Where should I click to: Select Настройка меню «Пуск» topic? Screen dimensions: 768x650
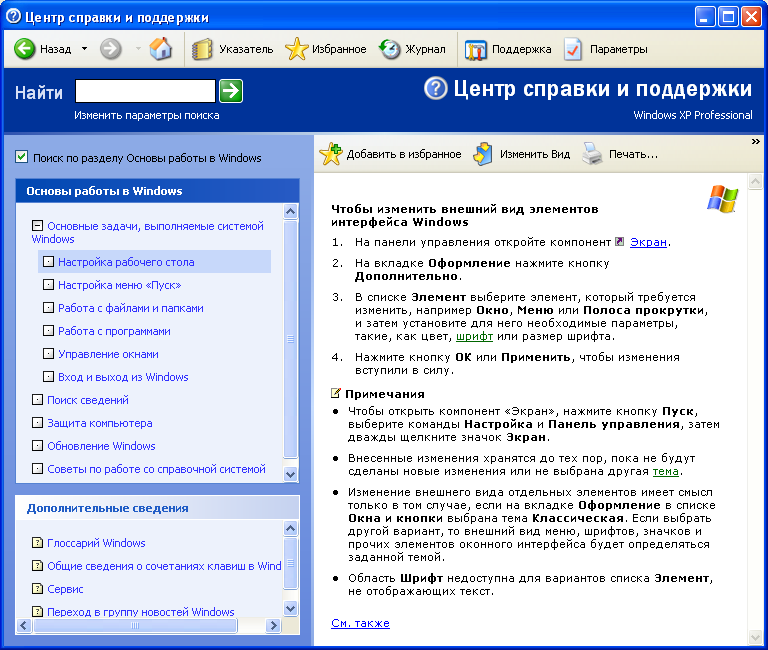[x=120, y=285]
